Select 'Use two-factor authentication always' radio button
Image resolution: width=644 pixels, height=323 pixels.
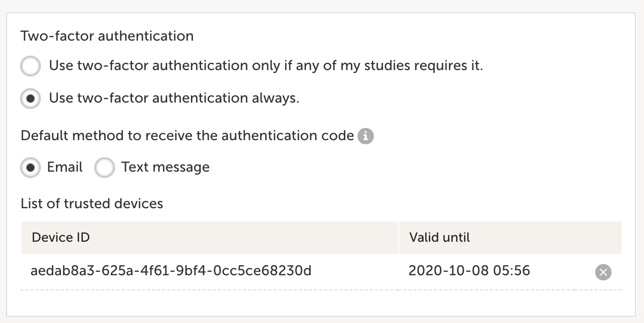tap(30, 99)
